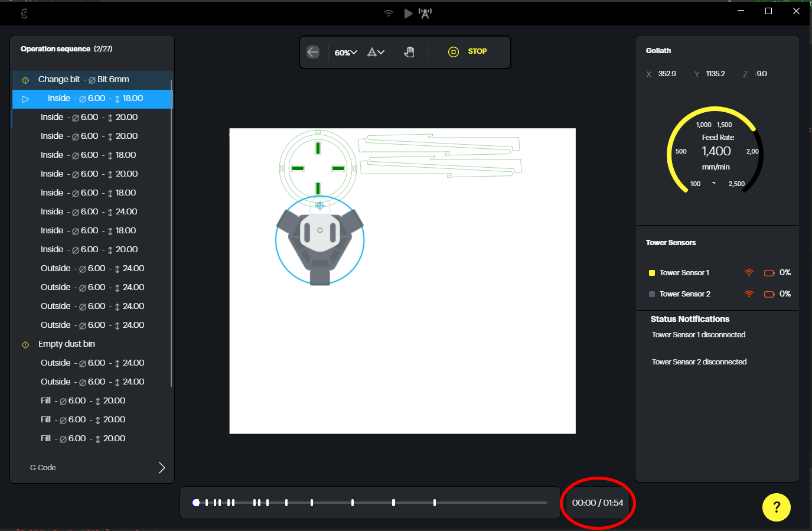Toggle Tower Sensor 1 yellow indicator square
The image size is (812, 531).
pos(652,273)
